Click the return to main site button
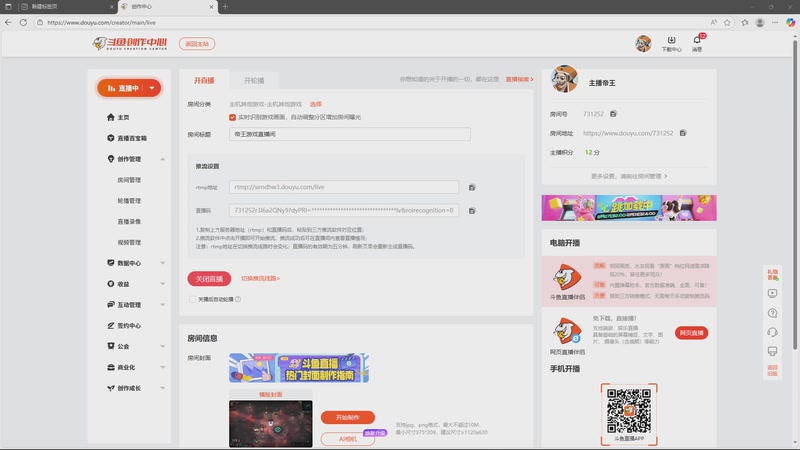The image size is (800, 450). (x=197, y=44)
